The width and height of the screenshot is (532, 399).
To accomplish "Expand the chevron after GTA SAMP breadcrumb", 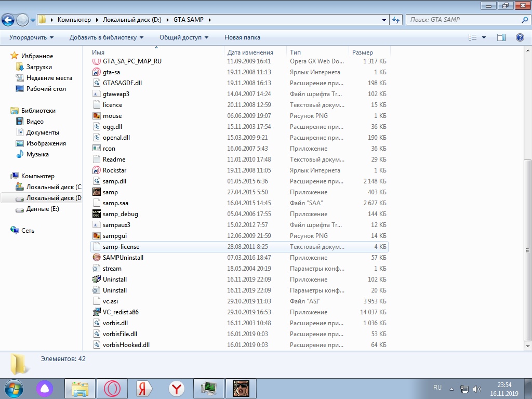I will pyautogui.click(x=209, y=20).
